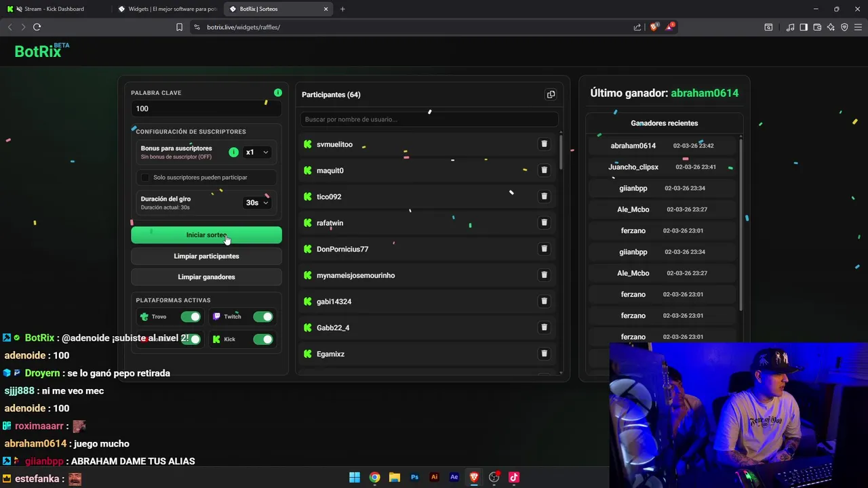The height and width of the screenshot is (488, 868).
Task: Remove DonPornicius77 via trash icon
Action: pos(544,249)
